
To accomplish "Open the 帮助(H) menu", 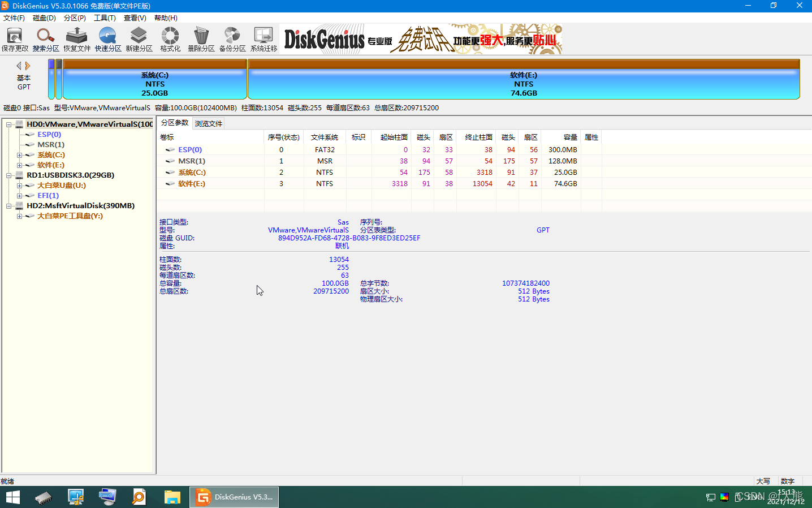I will tap(166, 18).
